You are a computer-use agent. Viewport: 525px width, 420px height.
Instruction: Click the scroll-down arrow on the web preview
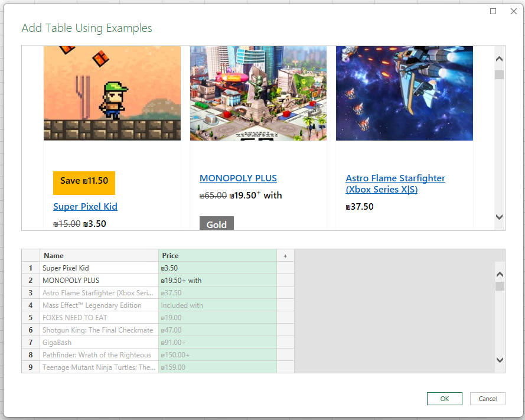[x=499, y=217]
